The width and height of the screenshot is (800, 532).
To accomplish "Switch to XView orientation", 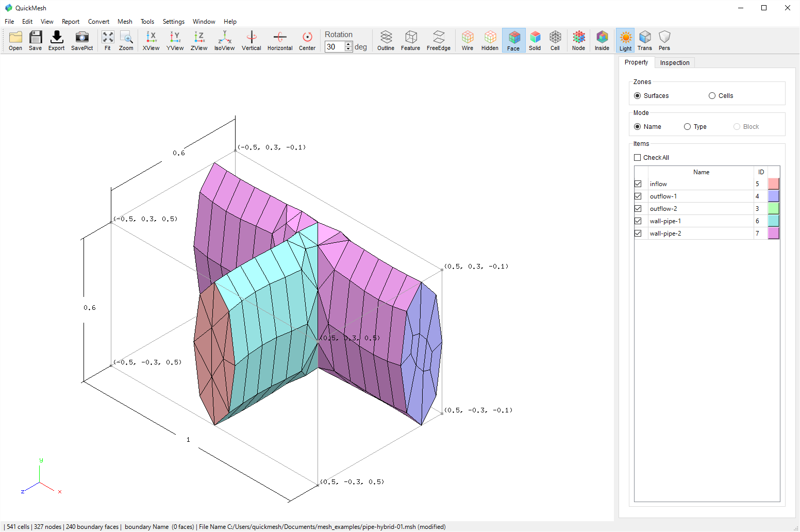I will click(151, 41).
